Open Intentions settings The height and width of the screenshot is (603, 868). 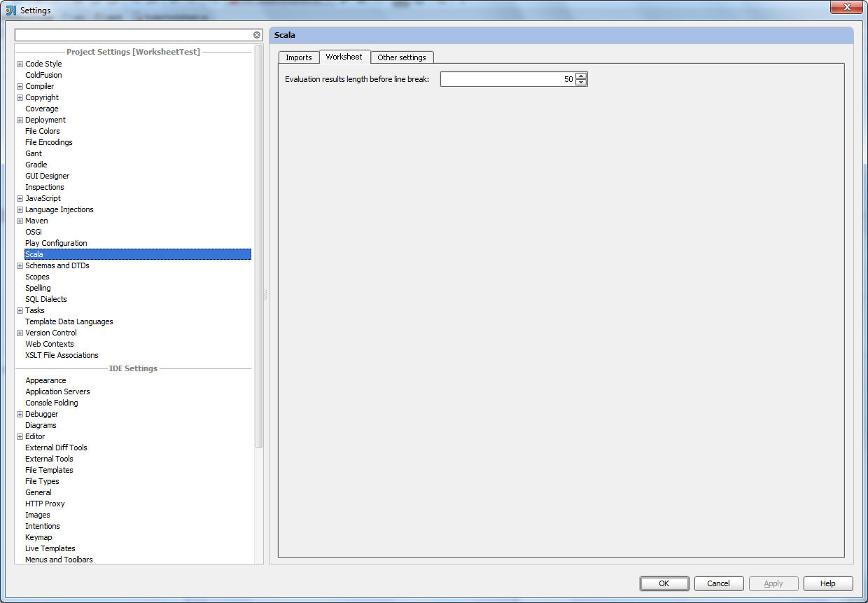[43, 526]
